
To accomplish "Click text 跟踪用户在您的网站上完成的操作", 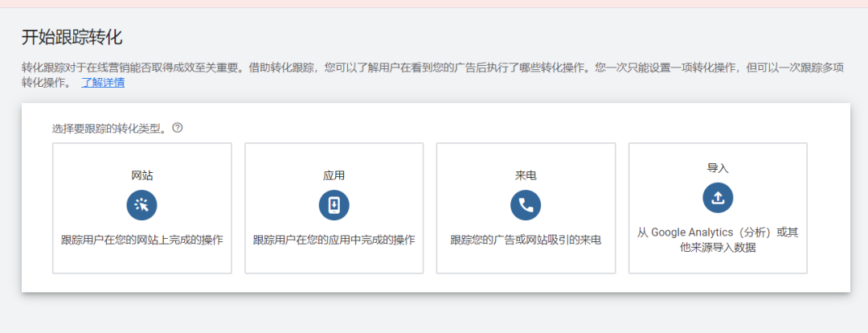I will pyautogui.click(x=142, y=240).
